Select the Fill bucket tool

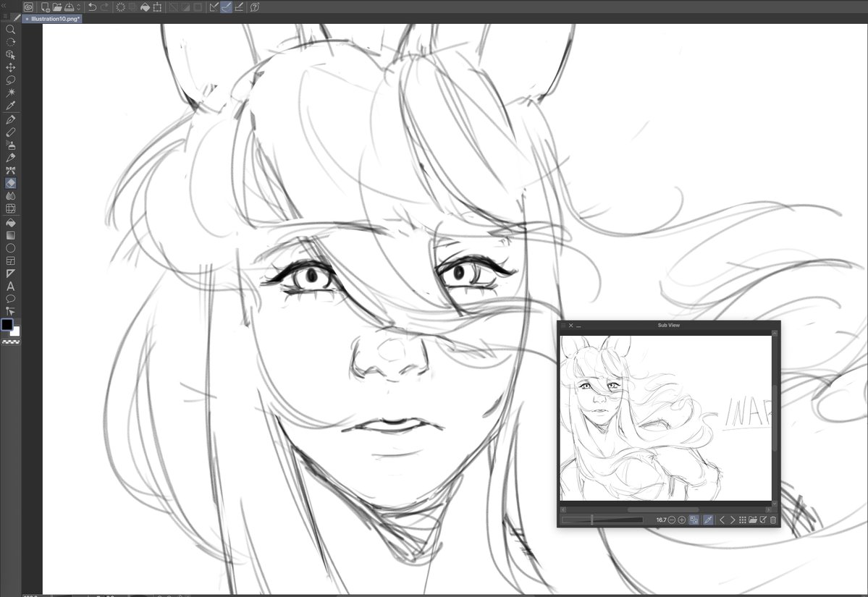tap(10, 222)
